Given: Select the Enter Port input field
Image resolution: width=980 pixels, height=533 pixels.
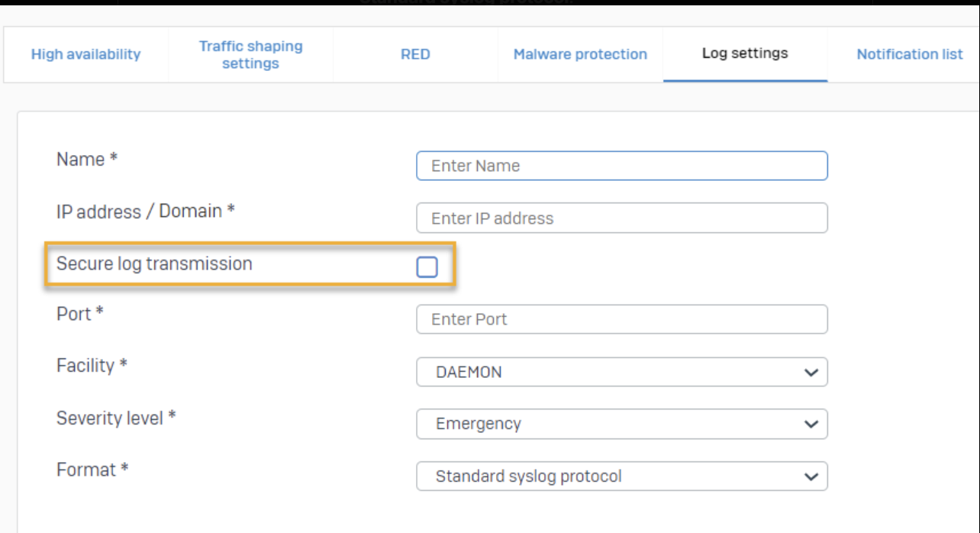Looking at the screenshot, I should pos(621,319).
